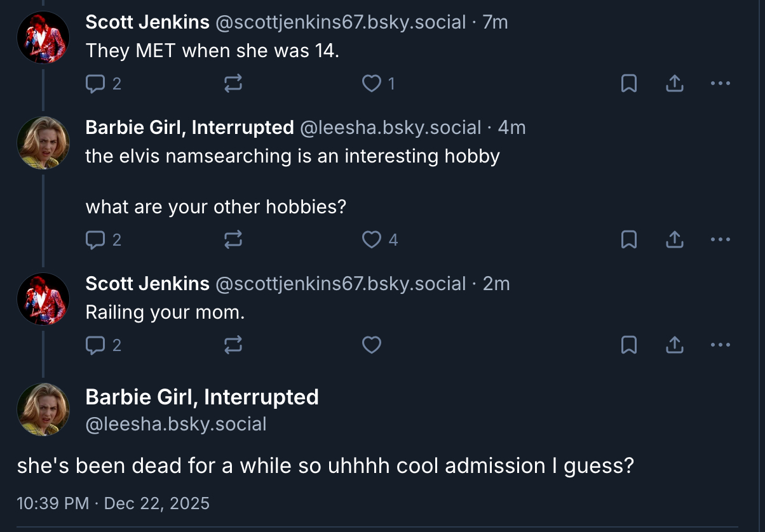Like the "They MET when she was 14" post

click(x=371, y=83)
